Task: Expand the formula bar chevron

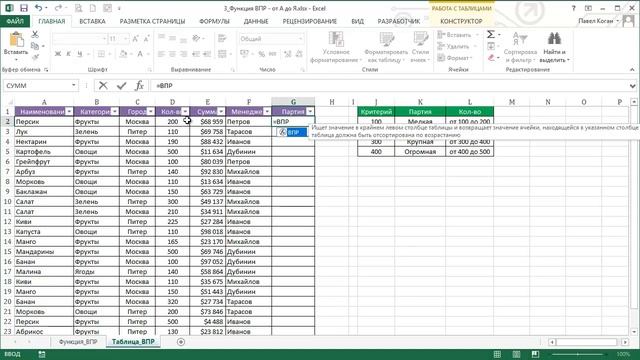Action: 632,86
